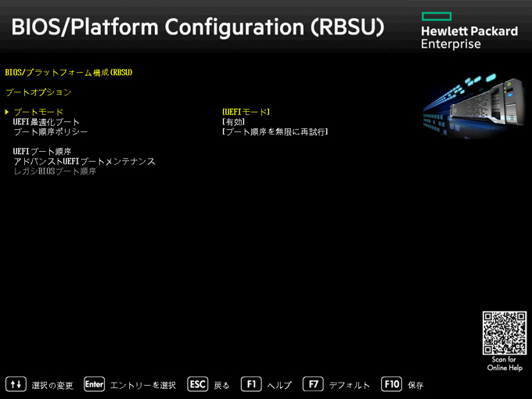
Task: Click the ヘルプ label
Action: click(279, 386)
